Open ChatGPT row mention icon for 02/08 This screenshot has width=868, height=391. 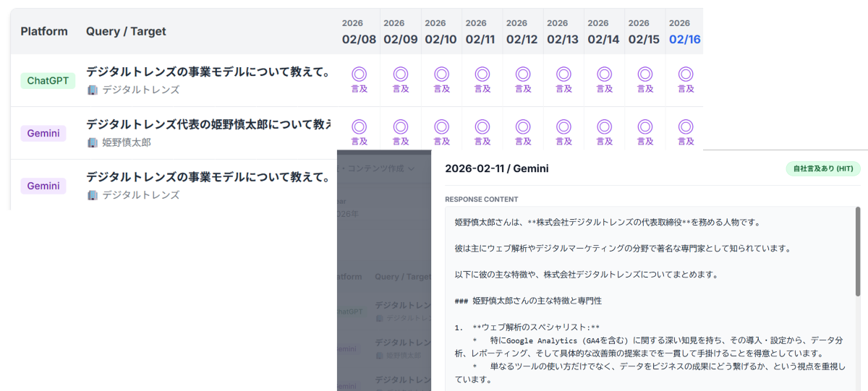tap(359, 74)
